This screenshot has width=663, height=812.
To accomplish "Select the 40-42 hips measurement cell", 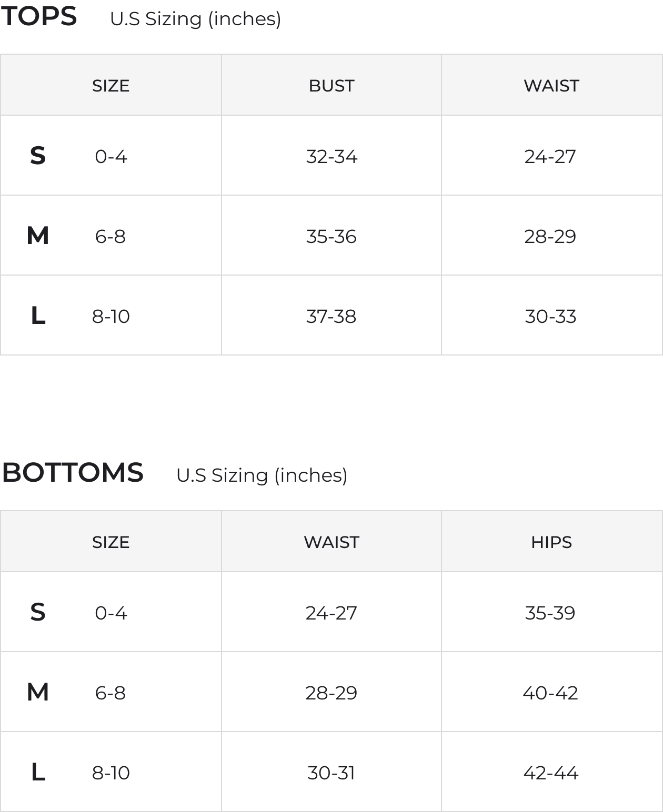I will coord(550,693).
